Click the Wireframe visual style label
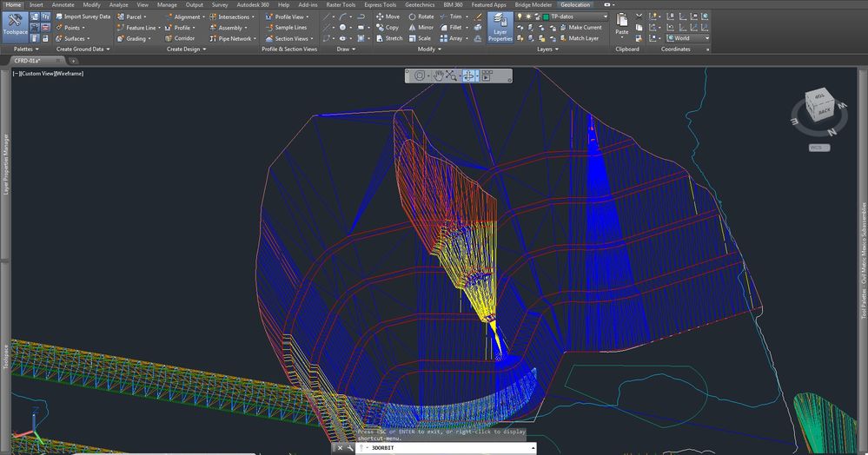The image size is (868, 455). [x=70, y=74]
